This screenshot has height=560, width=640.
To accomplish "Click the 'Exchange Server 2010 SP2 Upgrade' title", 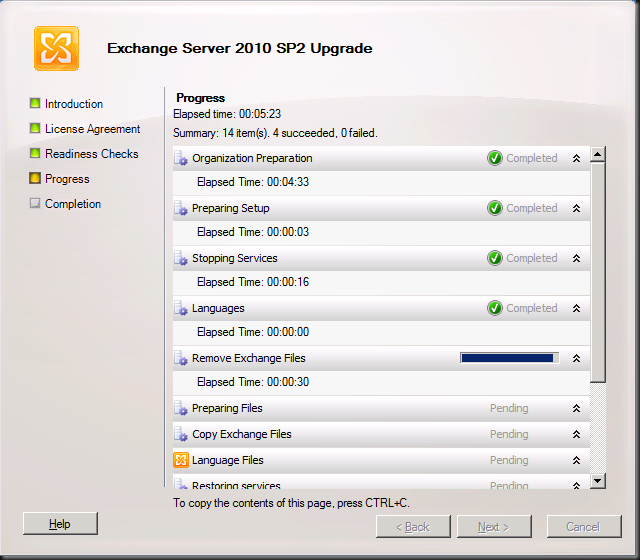I will (240, 48).
